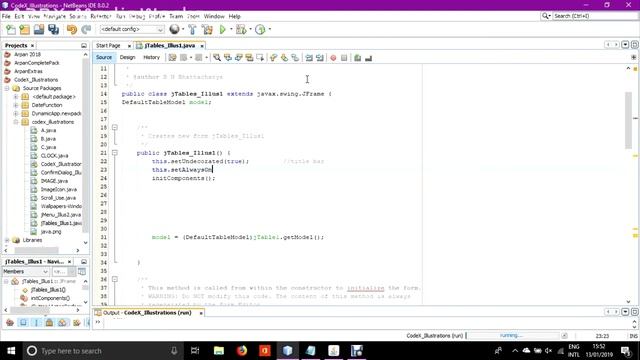Toggle Show Inner Classes filter in Navigator

[x=62, y=323]
